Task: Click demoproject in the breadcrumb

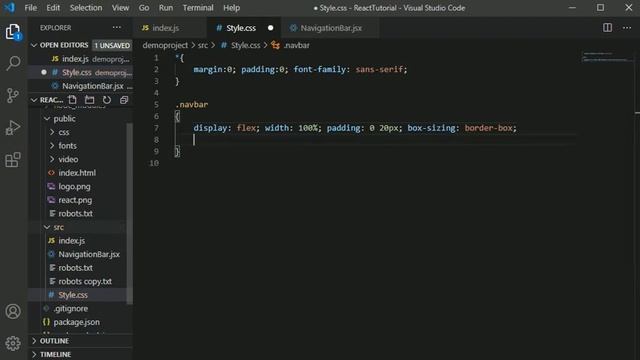Action: click(x=165, y=45)
